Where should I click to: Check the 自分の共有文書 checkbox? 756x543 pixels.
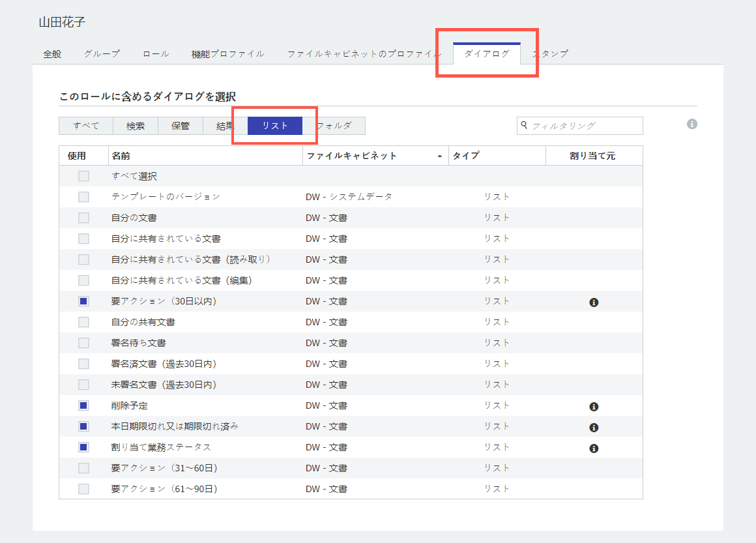83,321
